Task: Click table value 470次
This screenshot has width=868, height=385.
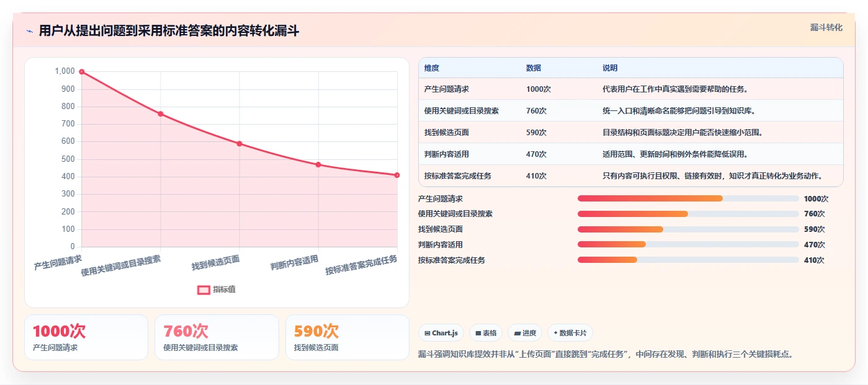Action: pyautogui.click(x=536, y=154)
